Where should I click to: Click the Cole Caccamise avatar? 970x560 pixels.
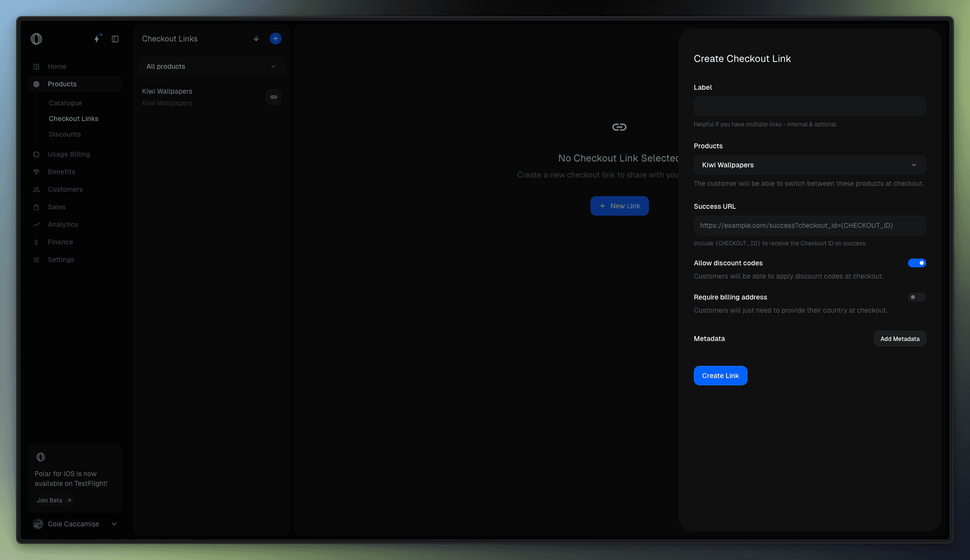tap(38, 524)
